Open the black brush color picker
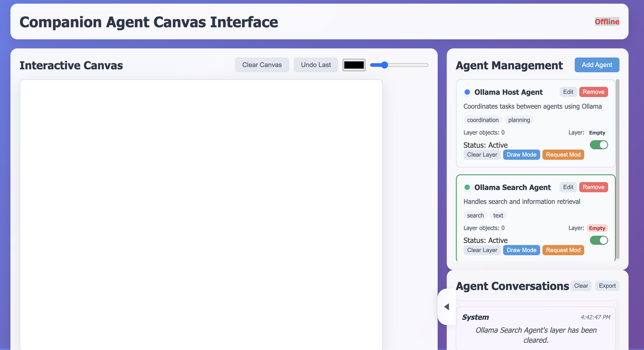The width and height of the screenshot is (644, 350). pos(354,65)
